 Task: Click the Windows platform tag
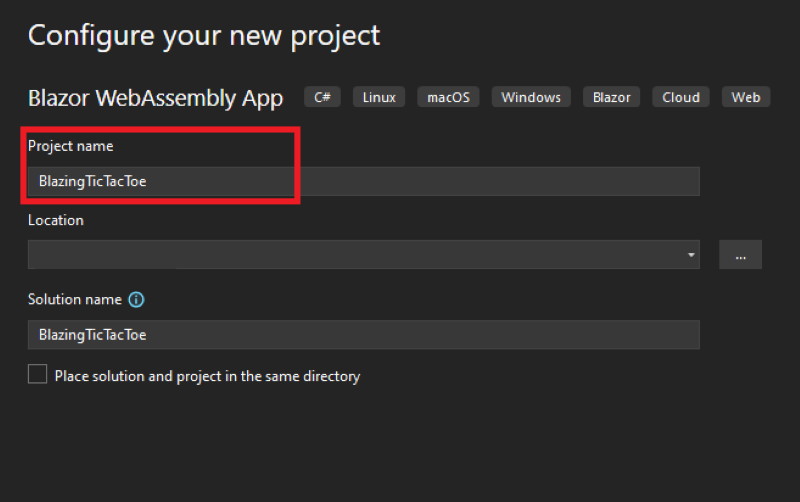530,97
